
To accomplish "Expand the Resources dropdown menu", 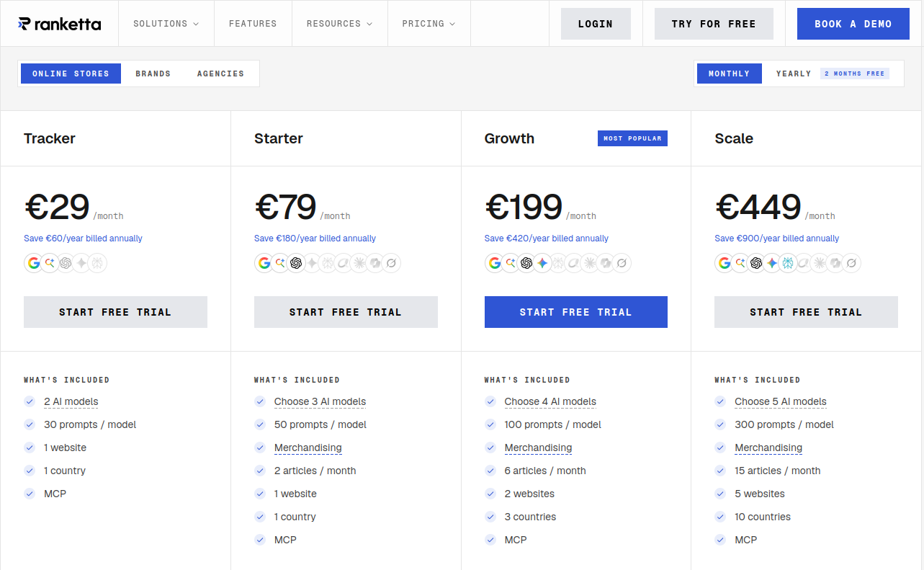I will (x=339, y=24).
